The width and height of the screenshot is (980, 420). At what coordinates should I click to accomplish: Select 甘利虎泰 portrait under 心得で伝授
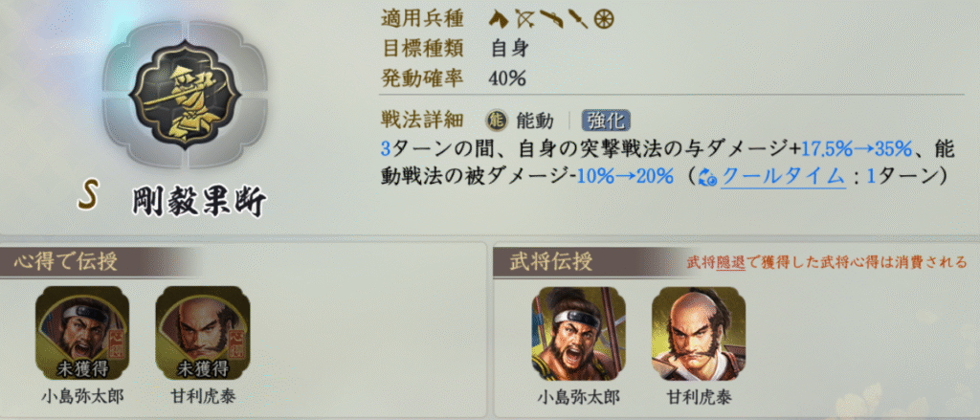pyautogui.click(x=203, y=333)
